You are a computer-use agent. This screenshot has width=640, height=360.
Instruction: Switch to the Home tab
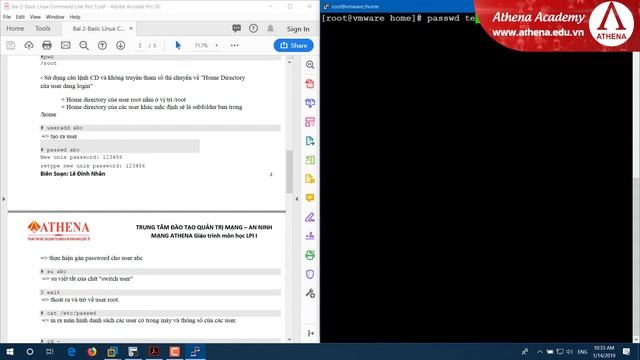pos(15,29)
